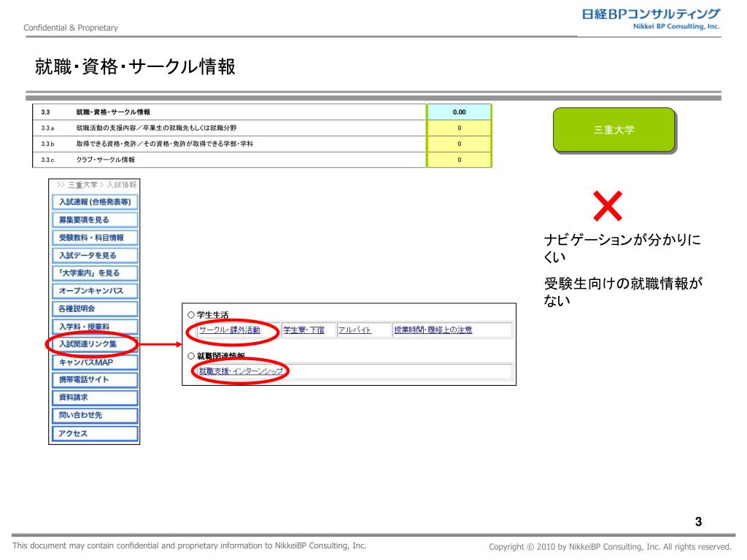This screenshot has width=747, height=560.
Task: Follow the サークル・課外活動 link
Action: 230,330
